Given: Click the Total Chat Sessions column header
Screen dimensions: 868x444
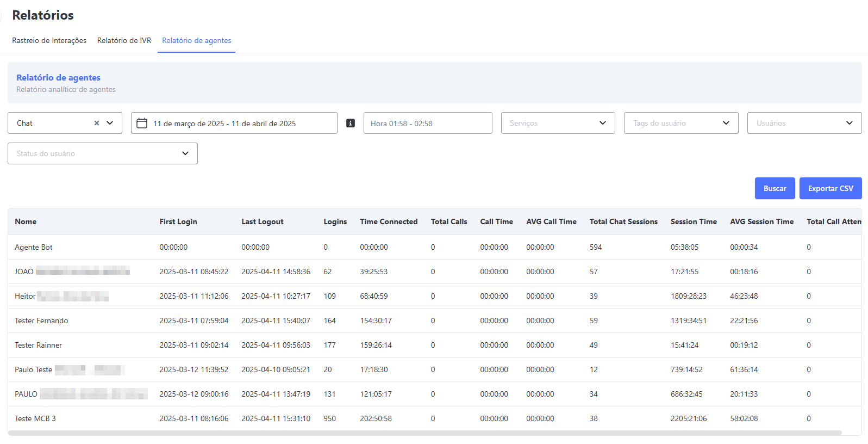Looking at the screenshot, I should pos(623,221).
